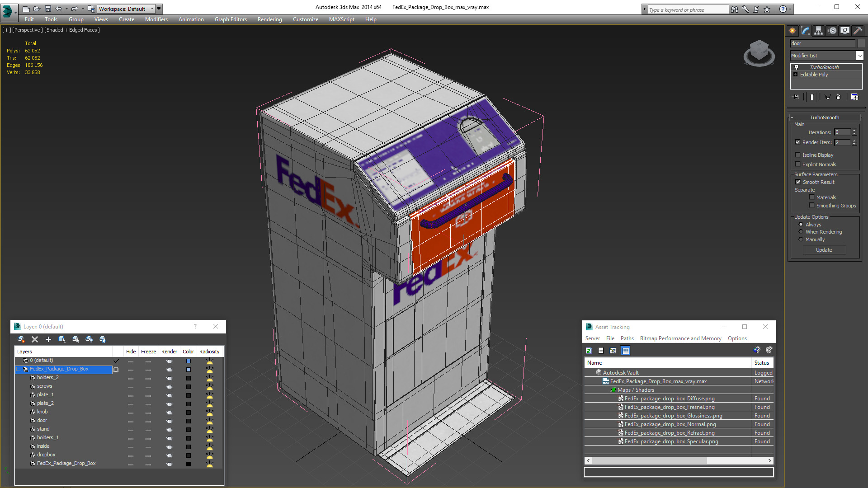
Task: Click the door object color swatch
Action: [x=189, y=421]
